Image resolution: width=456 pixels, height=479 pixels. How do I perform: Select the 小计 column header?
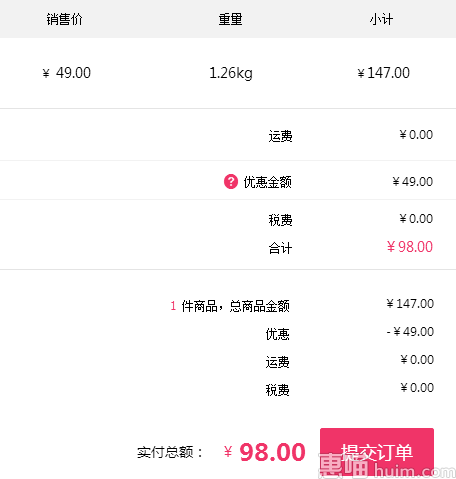click(x=381, y=19)
